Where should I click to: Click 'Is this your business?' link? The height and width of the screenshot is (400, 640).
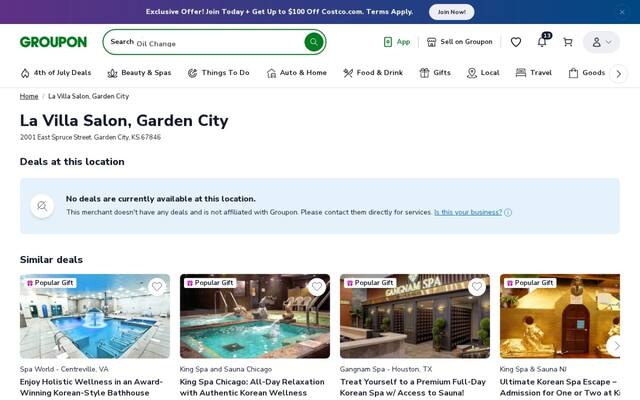pyautogui.click(x=468, y=212)
